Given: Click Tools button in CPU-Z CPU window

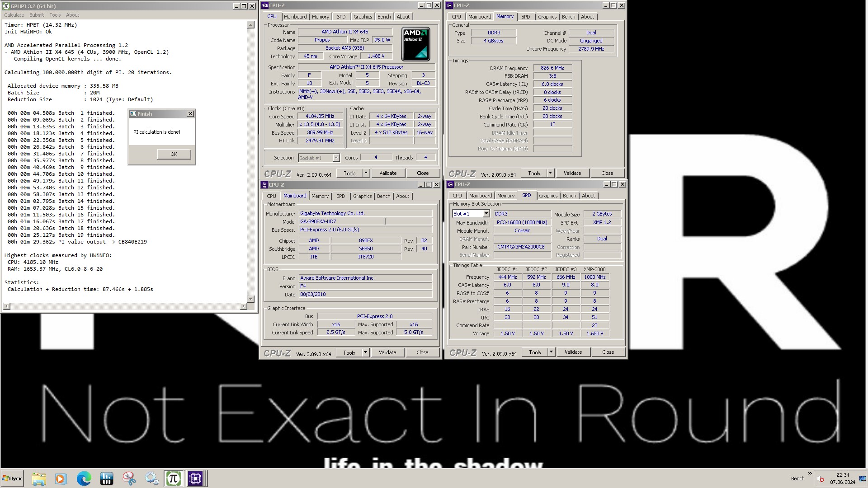Looking at the screenshot, I should click(x=349, y=173).
